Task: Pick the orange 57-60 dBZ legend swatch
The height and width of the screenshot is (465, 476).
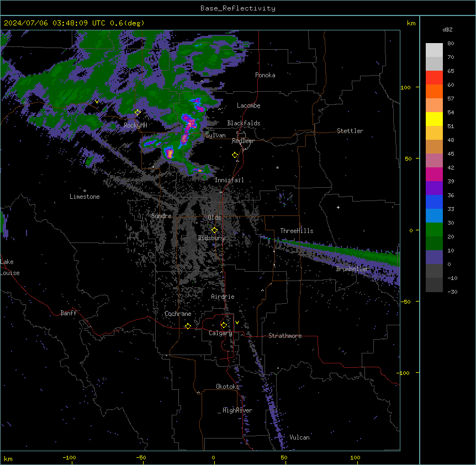Action: [x=434, y=91]
